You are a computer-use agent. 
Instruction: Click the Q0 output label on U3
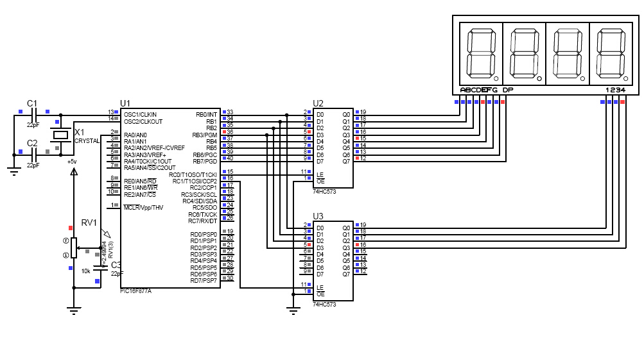[x=346, y=228]
